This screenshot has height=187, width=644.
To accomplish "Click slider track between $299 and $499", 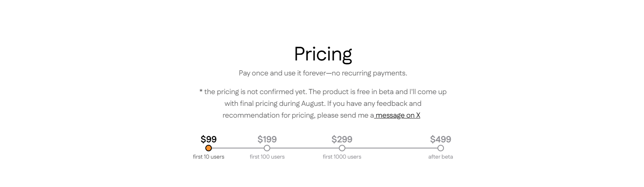I will point(391,148).
